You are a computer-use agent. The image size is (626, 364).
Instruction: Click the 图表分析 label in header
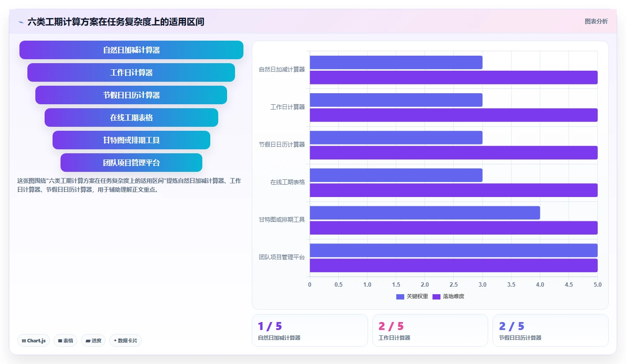pos(596,21)
